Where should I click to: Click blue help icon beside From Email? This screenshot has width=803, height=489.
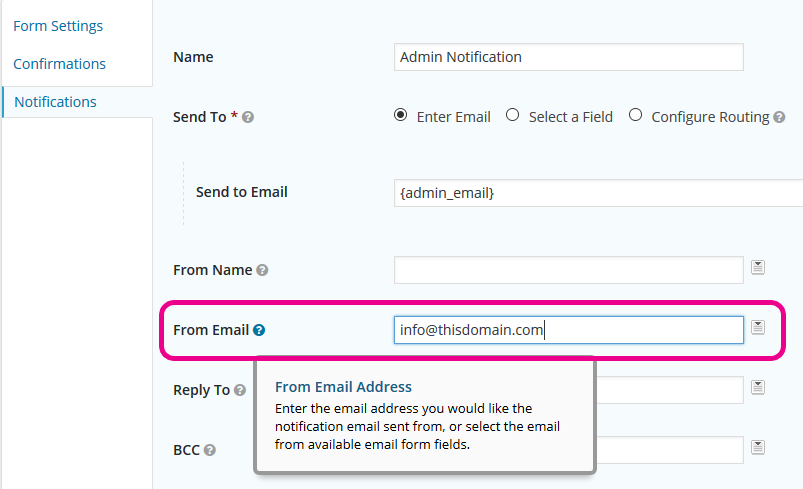259,330
